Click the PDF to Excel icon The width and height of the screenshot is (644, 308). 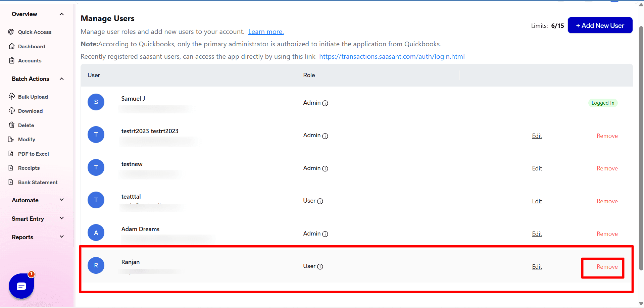click(11, 154)
